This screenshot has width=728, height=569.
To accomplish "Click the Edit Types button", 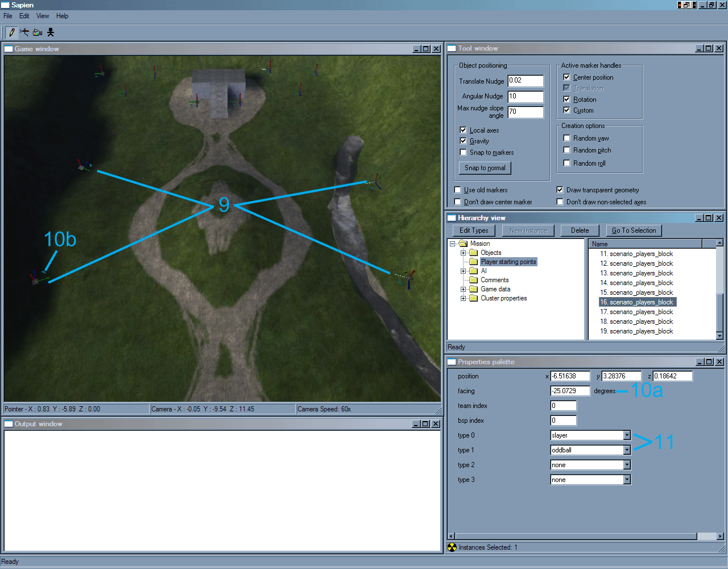I will tap(474, 230).
